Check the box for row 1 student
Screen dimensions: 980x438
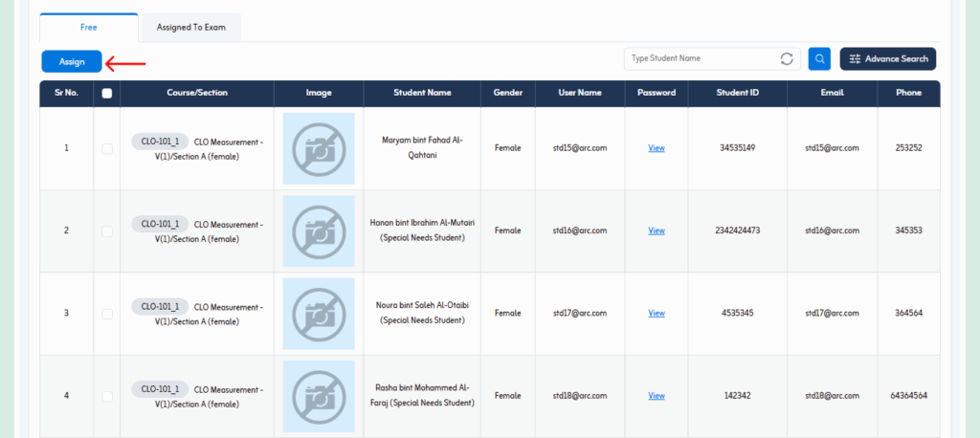tap(107, 148)
